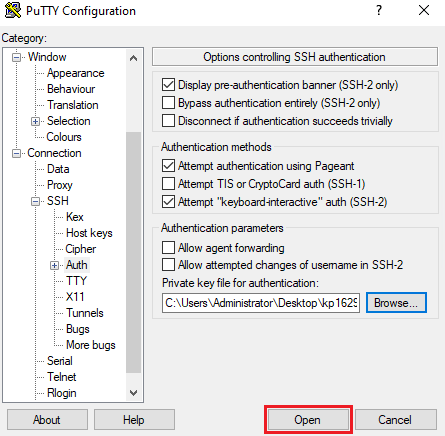Open the Proxy settings category
Viewport: 445px width, 436px height.
pyautogui.click(x=60, y=185)
